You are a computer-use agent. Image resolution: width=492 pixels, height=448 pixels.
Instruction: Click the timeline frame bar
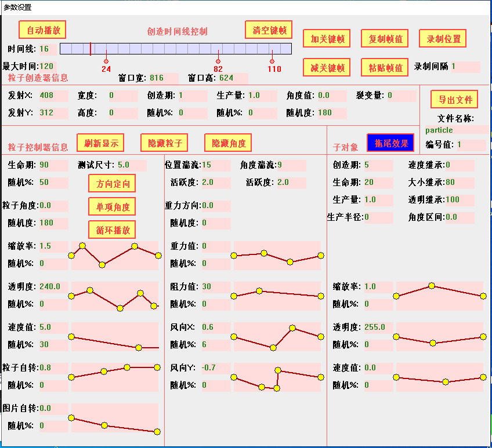coord(176,49)
